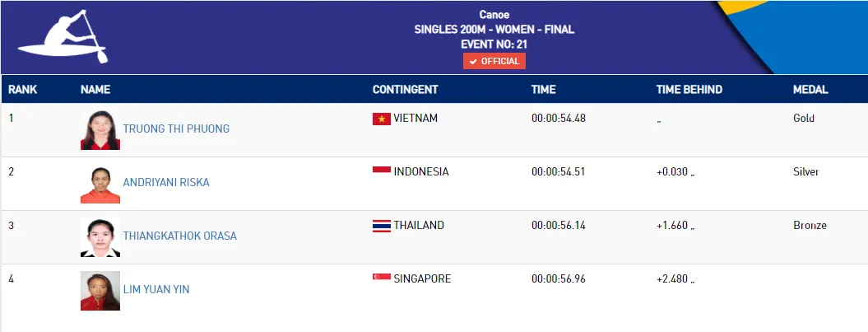Image resolution: width=868 pixels, height=332 pixels.
Task: Sort by the RANK column header
Action: pyautogui.click(x=23, y=89)
